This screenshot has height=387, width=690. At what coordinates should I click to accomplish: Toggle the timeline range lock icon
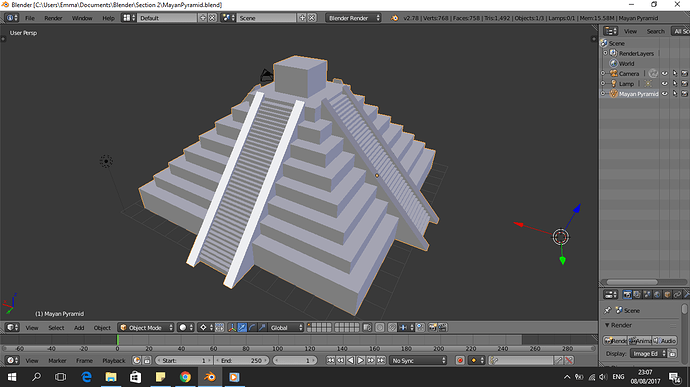click(147, 360)
